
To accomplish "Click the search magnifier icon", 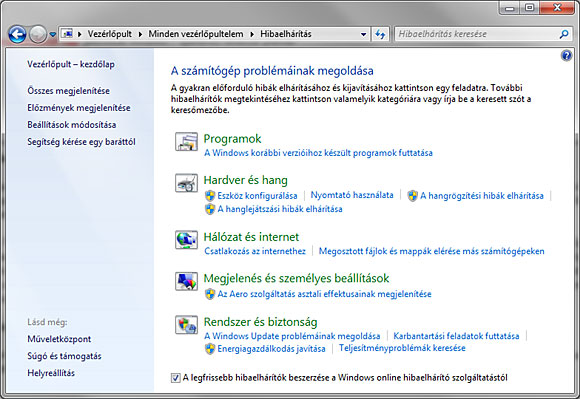I will pyautogui.click(x=564, y=34).
